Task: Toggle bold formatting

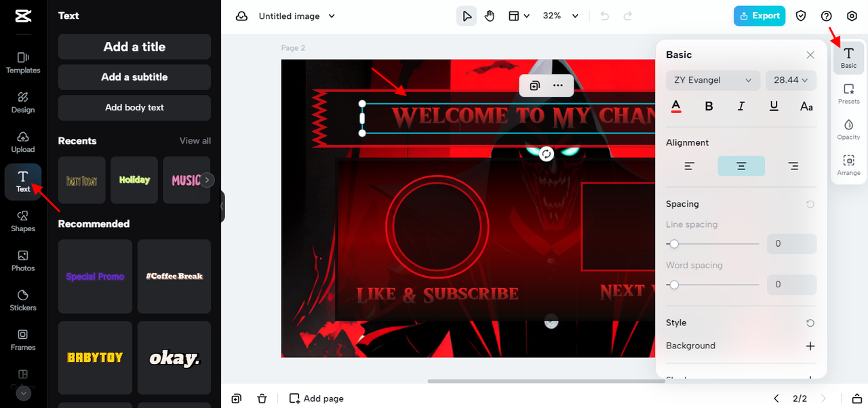Action: click(x=709, y=106)
